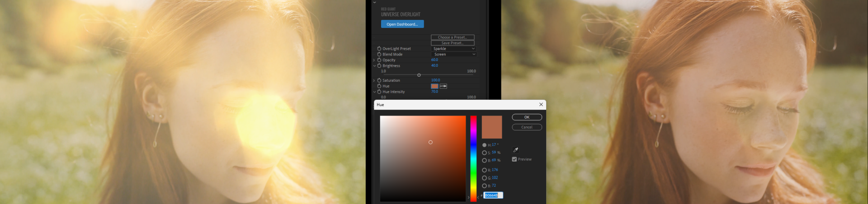Click the Opacity value 60.0
The image size is (868, 204).
click(x=434, y=60)
